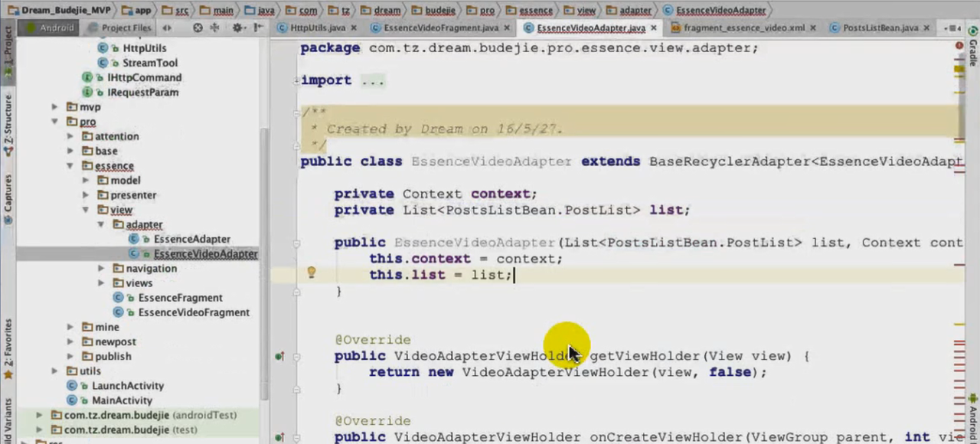980x444 pixels.
Task: Expand the mvp package
Action: 54,107
